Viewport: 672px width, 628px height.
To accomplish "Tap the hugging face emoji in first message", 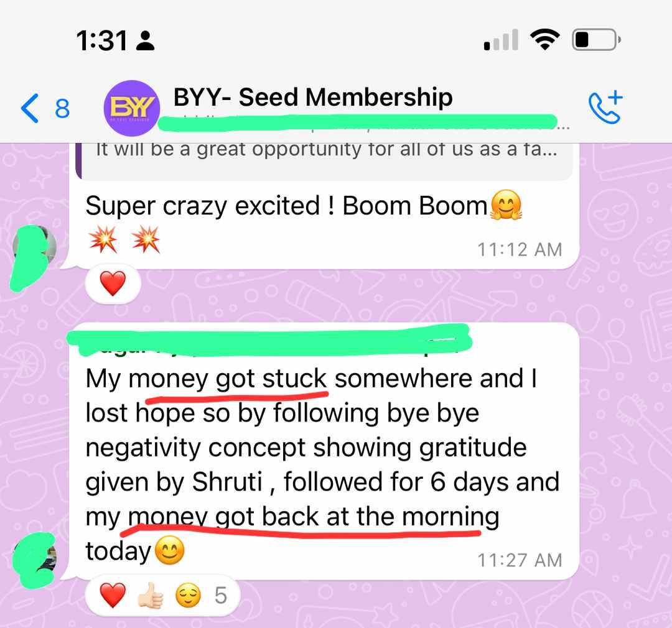I will [x=506, y=205].
